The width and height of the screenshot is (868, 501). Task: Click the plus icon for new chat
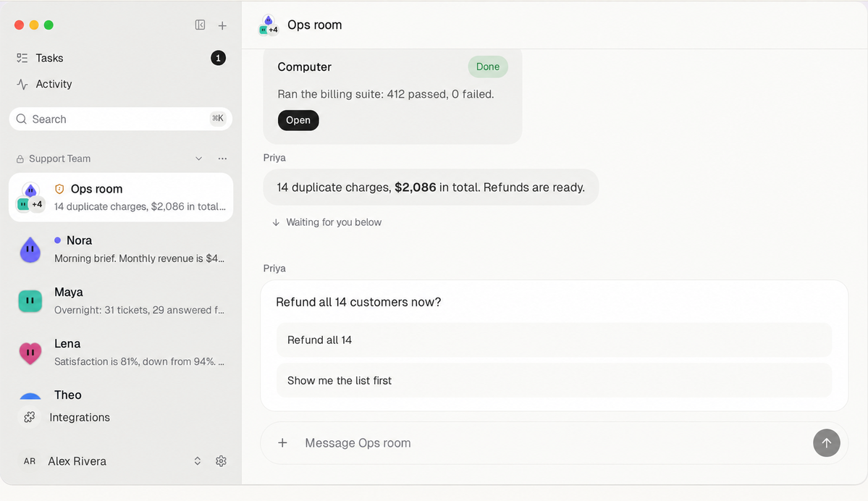222,25
